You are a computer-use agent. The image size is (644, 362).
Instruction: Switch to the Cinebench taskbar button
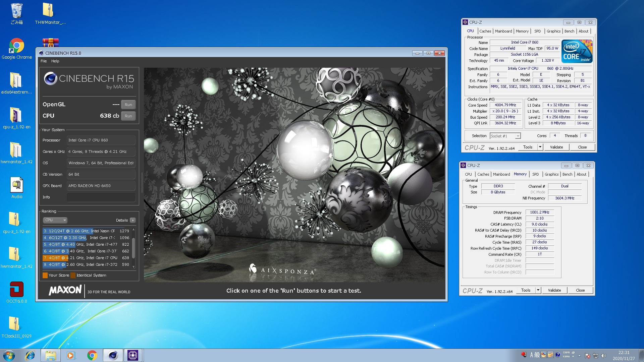(x=113, y=355)
